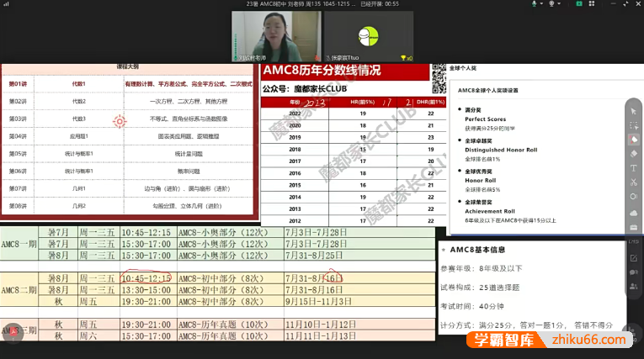Exit full screen with the arrows icon
Viewport: 644px width, 359px height.
[625, 3]
